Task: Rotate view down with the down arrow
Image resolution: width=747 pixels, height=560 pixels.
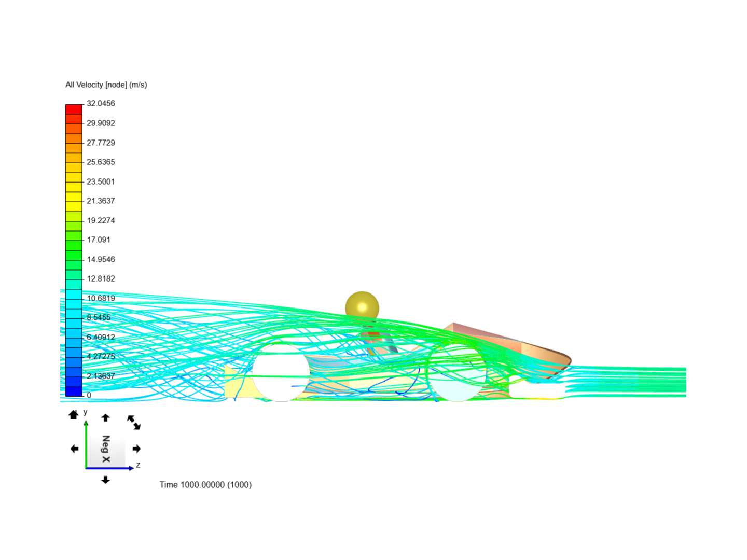Action: (105, 480)
